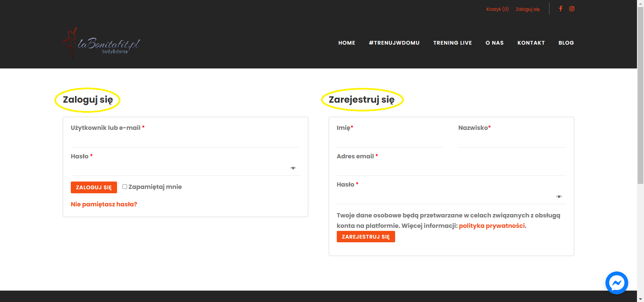Show password in login form

(293, 168)
